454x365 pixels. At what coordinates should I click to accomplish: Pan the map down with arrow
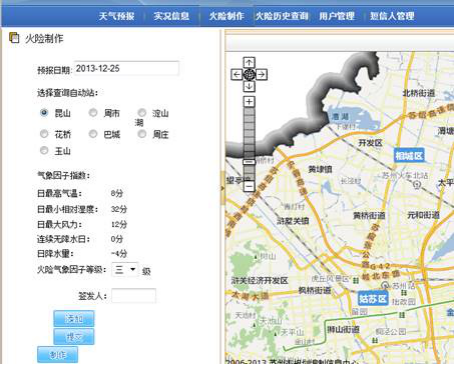[x=249, y=86]
